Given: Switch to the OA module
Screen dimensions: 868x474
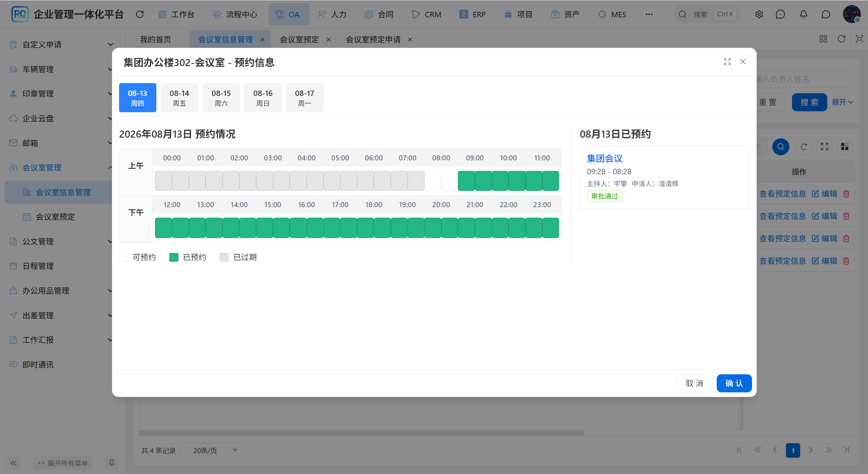Looking at the screenshot, I should 289,14.
